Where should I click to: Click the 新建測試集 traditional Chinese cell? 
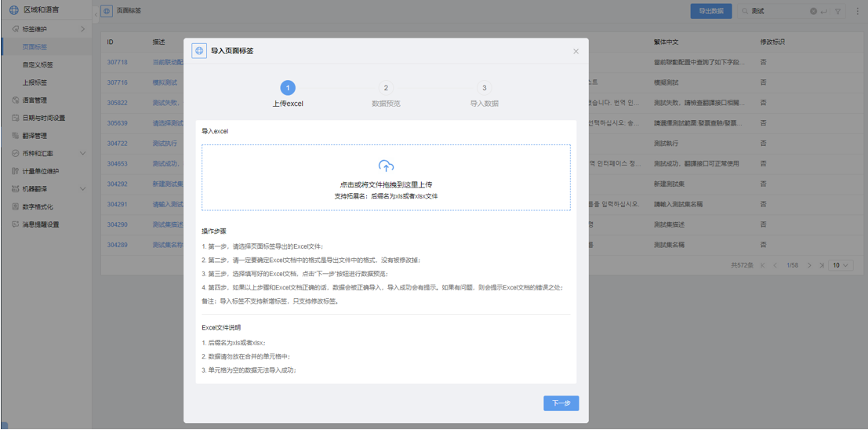pyautogui.click(x=670, y=184)
